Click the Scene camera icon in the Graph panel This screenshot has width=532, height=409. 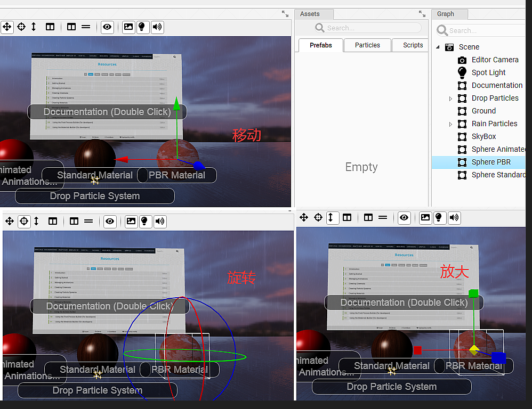click(449, 47)
